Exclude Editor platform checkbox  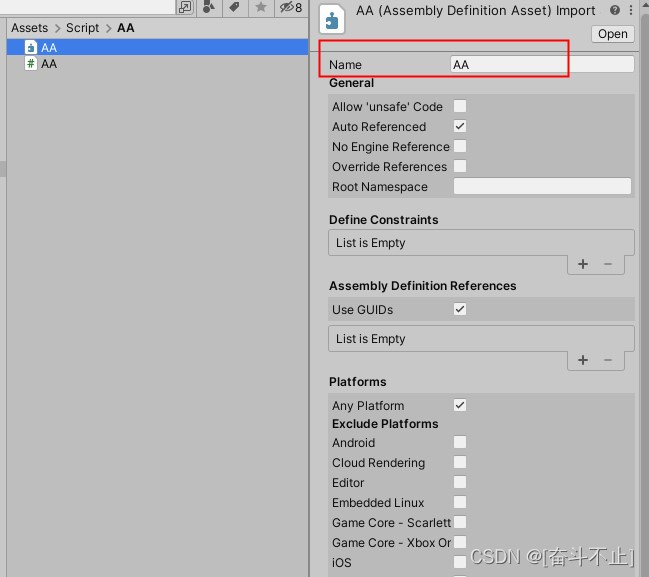click(460, 482)
